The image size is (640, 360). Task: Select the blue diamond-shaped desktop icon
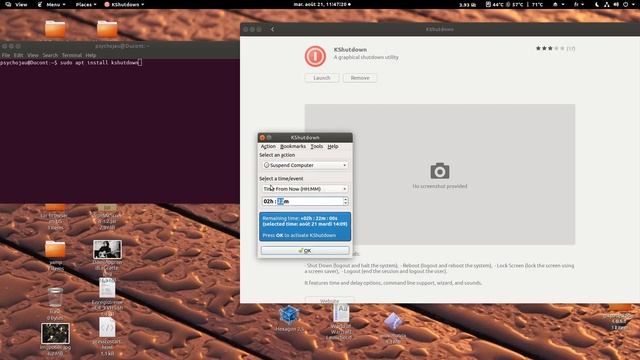(393, 322)
